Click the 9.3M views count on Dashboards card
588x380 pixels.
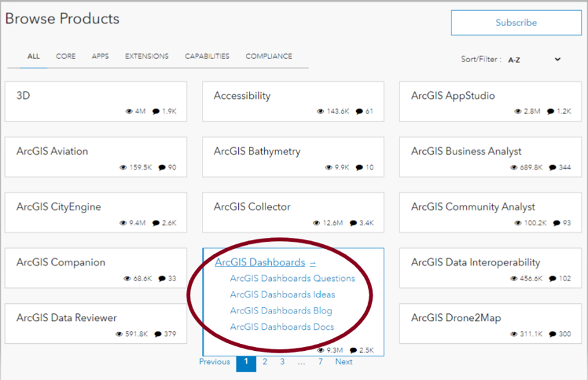point(335,350)
